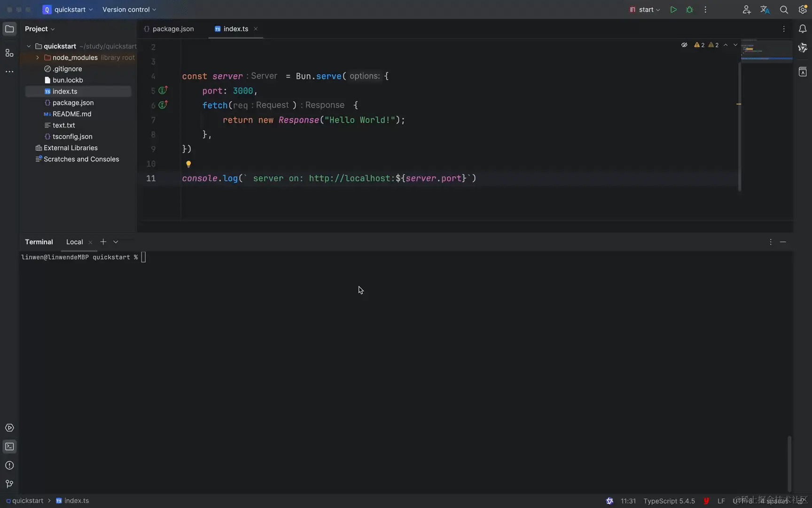The image size is (812, 508).
Task: Select Scratches and Consoles node
Action: 78,159
